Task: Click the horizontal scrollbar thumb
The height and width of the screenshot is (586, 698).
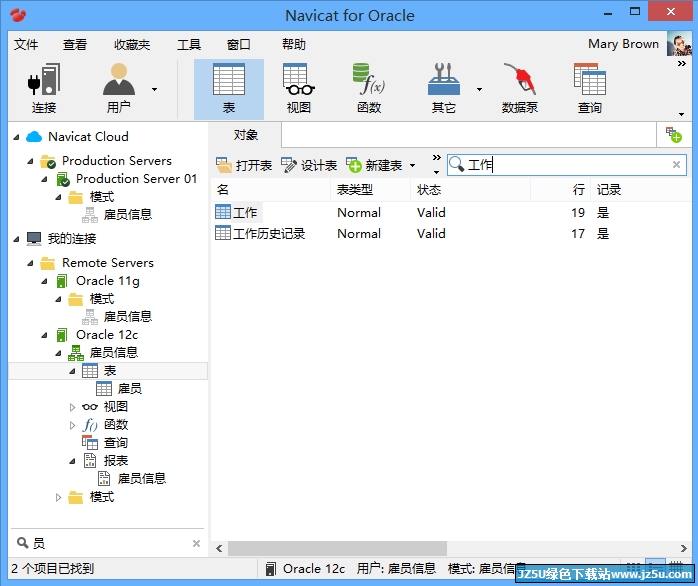Action: pos(337,548)
